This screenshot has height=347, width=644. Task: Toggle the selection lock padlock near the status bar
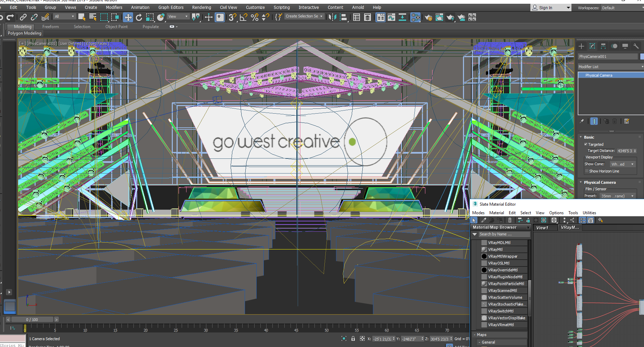tap(353, 338)
